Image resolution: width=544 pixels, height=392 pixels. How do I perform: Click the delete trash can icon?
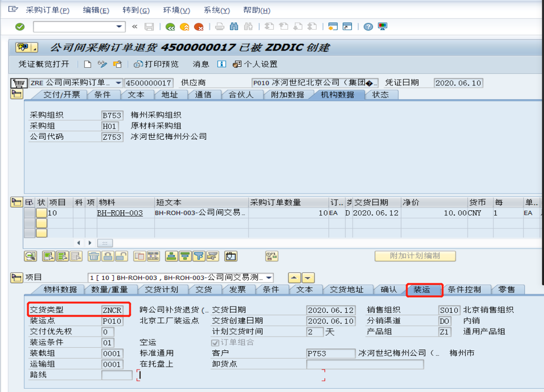click(94, 257)
